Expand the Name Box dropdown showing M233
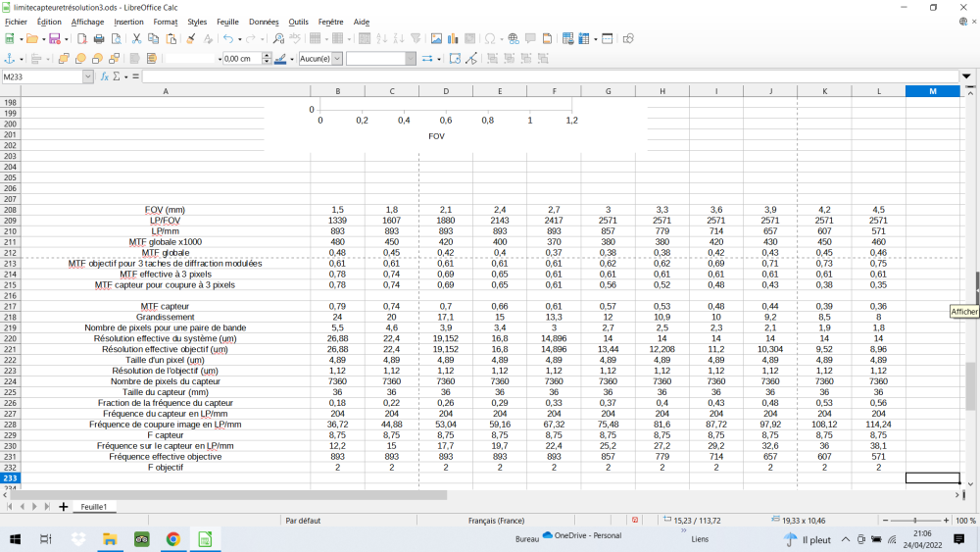 tap(88, 76)
